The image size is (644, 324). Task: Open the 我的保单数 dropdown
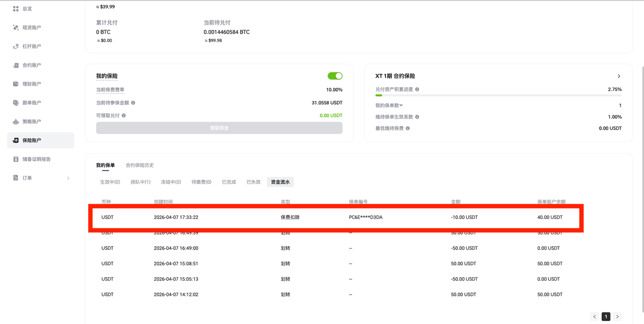(401, 106)
